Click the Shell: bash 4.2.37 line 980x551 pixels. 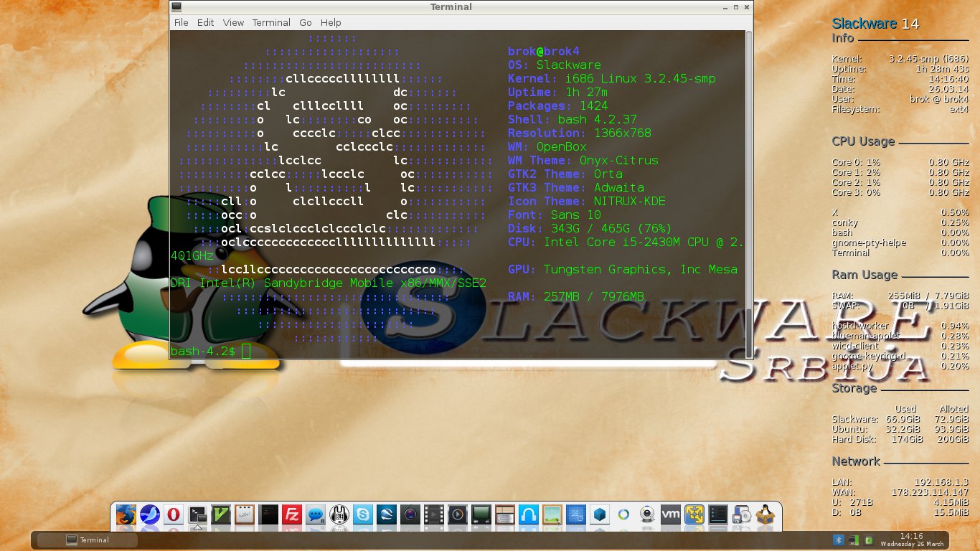pyautogui.click(x=573, y=120)
